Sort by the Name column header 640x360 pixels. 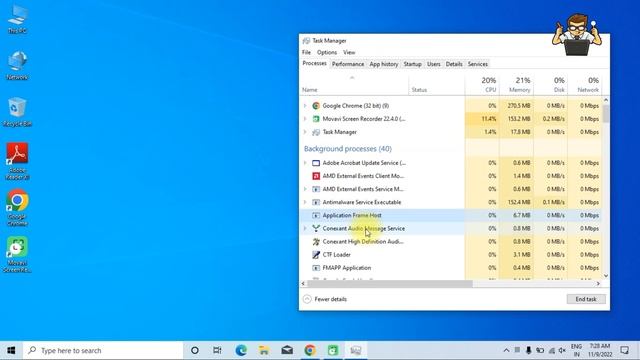pyautogui.click(x=354, y=85)
